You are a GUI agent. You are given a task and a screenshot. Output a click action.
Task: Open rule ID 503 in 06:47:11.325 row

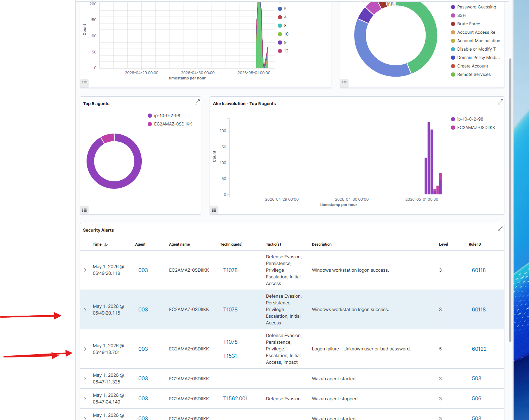tap(477, 379)
